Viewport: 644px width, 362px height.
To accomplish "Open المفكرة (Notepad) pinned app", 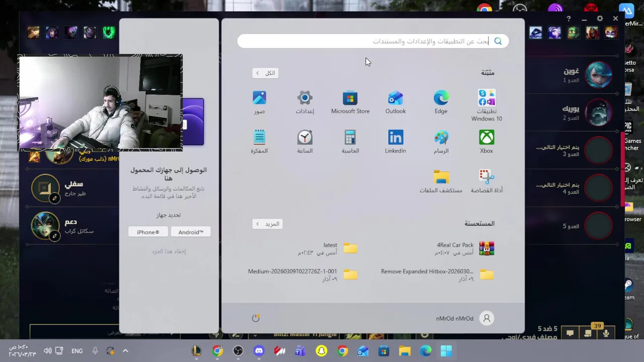I will coord(259,142).
